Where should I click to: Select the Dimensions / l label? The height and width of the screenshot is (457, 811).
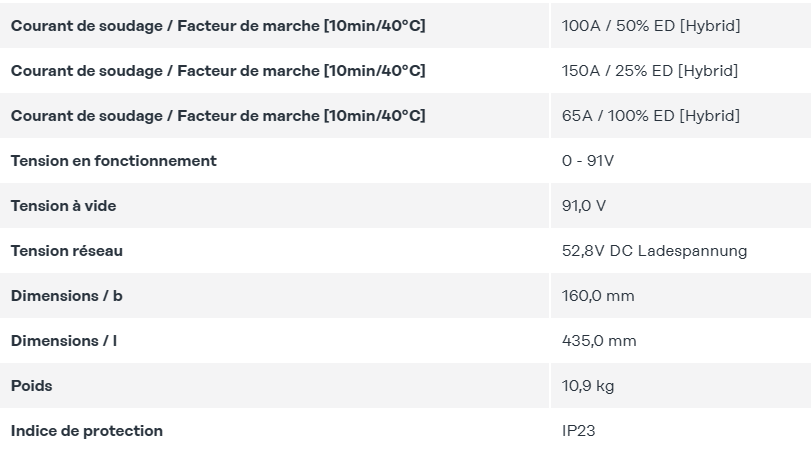point(64,341)
